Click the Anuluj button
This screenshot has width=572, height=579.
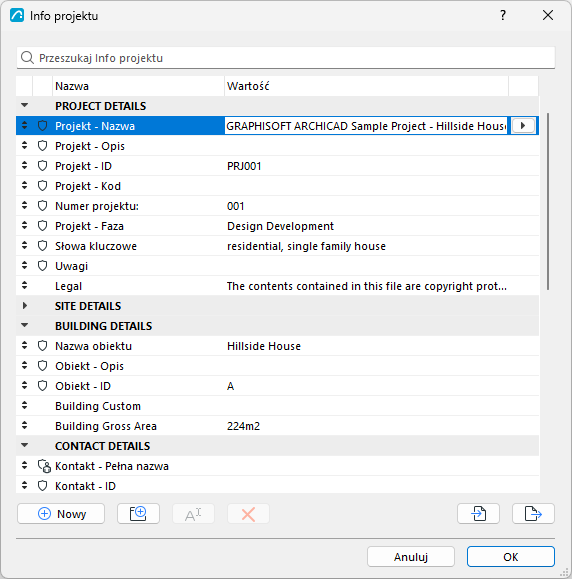click(x=411, y=556)
